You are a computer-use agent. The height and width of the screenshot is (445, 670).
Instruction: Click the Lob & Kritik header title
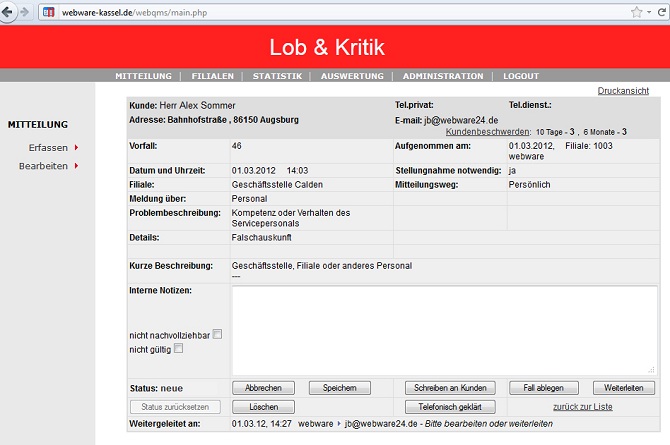327,47
